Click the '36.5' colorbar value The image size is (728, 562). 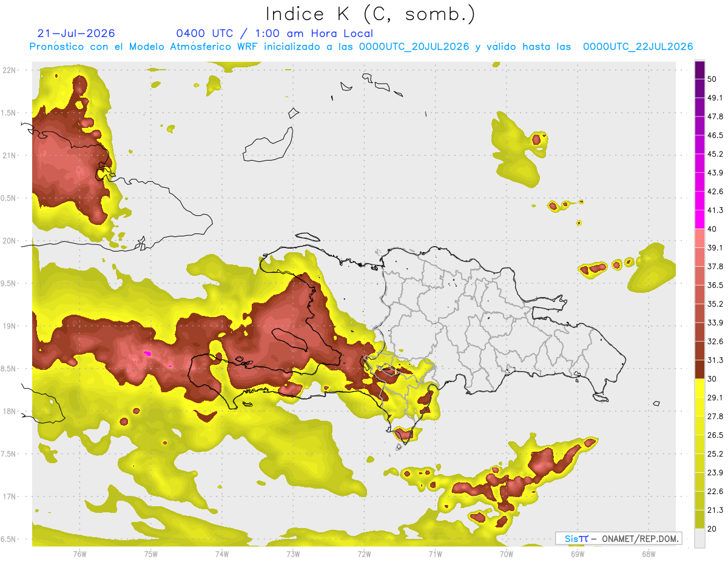[715, 285]
